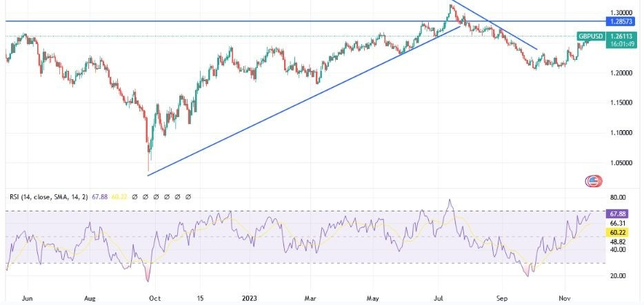644x305 pixels.
Task: Click the 40.00 RSI axis label
Action: coord(618,249)
